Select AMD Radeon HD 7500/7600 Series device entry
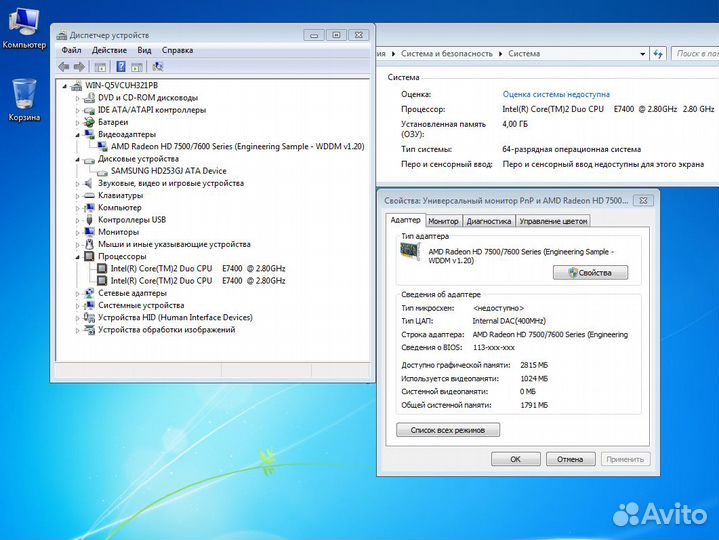This screenshot has height=540, width=719. (x=238, y=147)
